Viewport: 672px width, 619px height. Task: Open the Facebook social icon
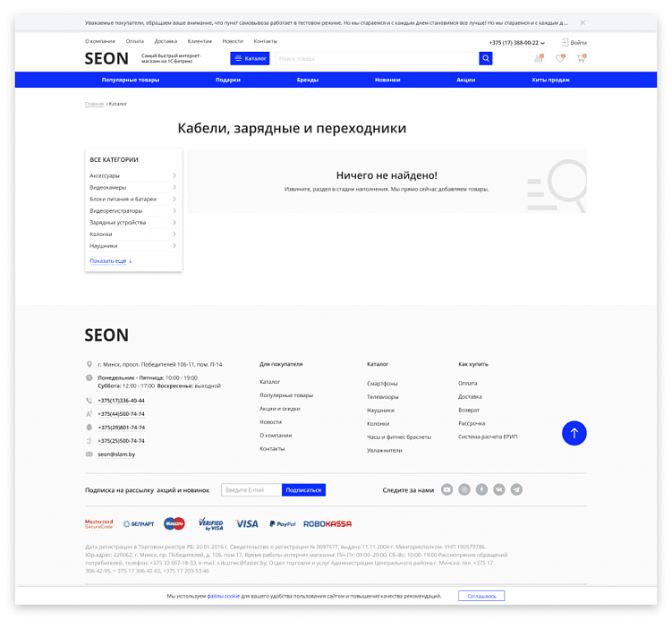click(481, 489)
